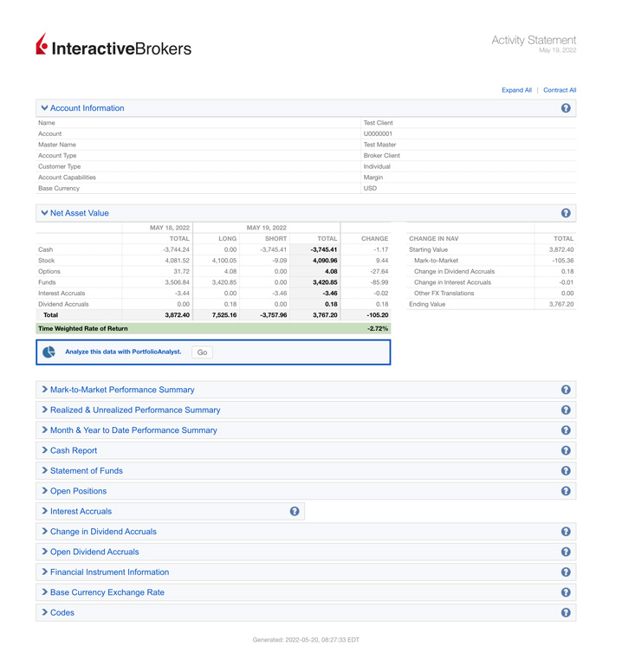Open help icon for Account Information
The image size is (622, 672).
[566, 108]
